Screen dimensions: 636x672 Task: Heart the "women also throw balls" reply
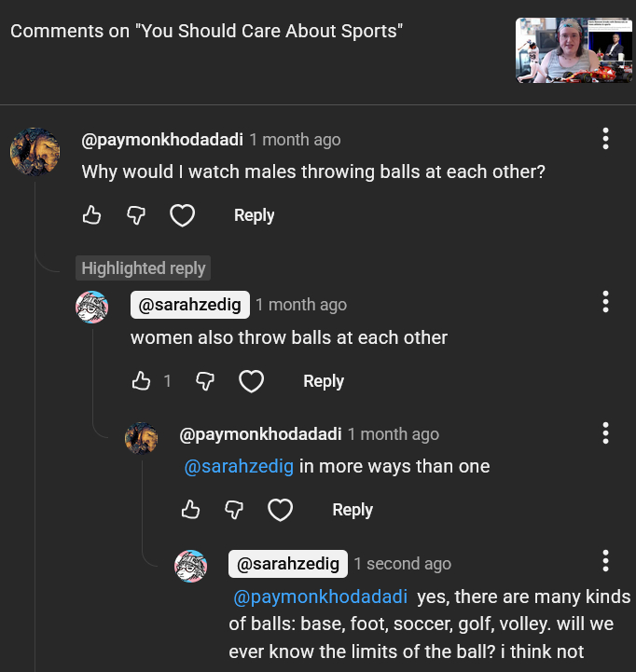tap(251, 381)
